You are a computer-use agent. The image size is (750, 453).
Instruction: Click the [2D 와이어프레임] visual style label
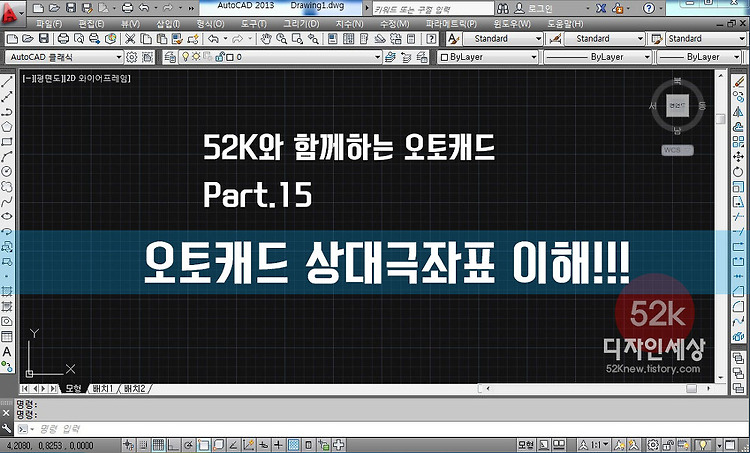[98, 78]
